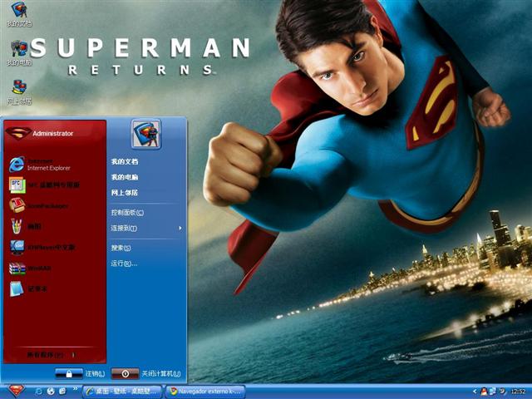Viewport: 532px width, 399px height.
Task: Click the Superman logo beside Administrator
Action: click(x=18, y=133)
